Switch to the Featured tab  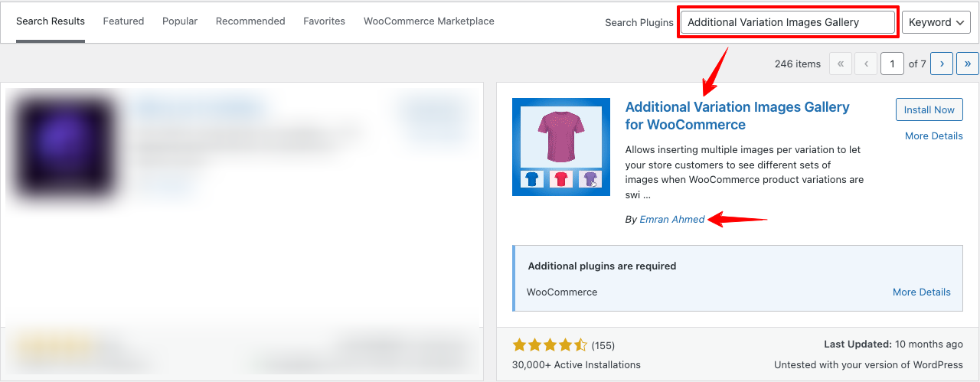pos(123,21)
